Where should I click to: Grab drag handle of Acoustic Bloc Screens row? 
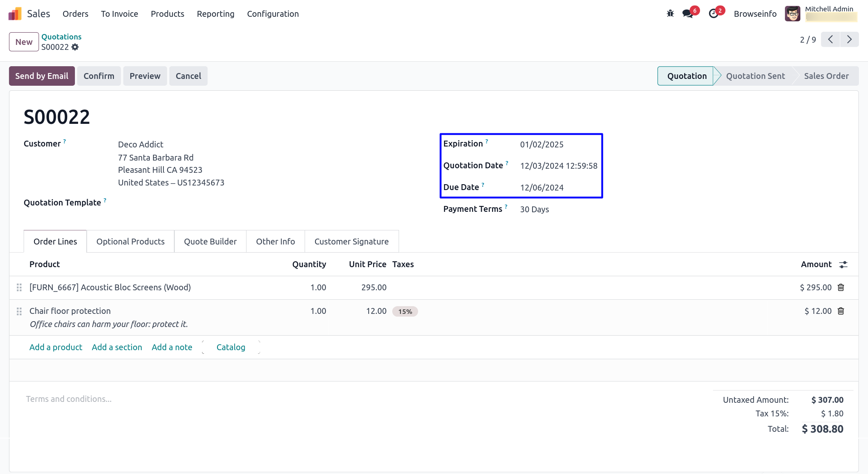pyautogui.click(x=19, y=288)
